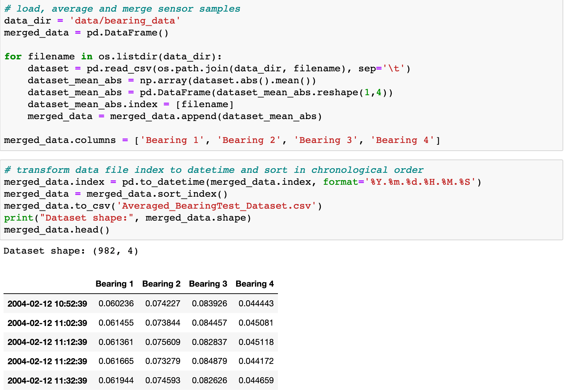Viewport: 565px width, 392px height.
Task: Click the value 0.060236 in first row
Action: (x=116, y=303)
